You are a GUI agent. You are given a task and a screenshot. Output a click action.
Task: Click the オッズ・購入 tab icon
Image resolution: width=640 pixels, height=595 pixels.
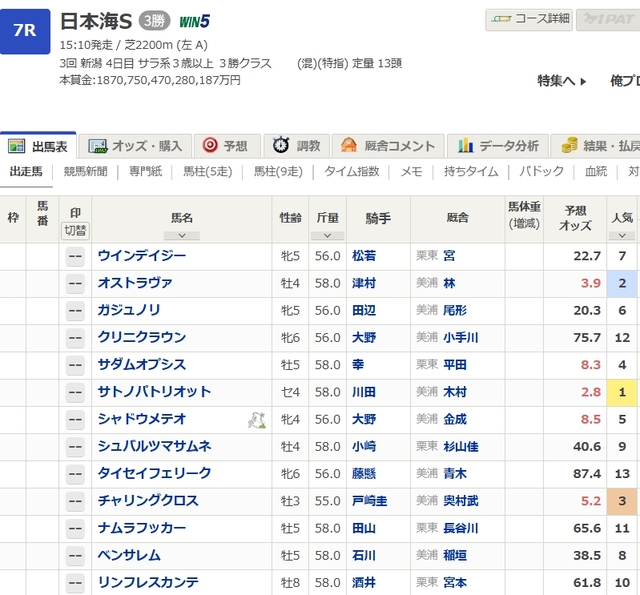[98, 146]
